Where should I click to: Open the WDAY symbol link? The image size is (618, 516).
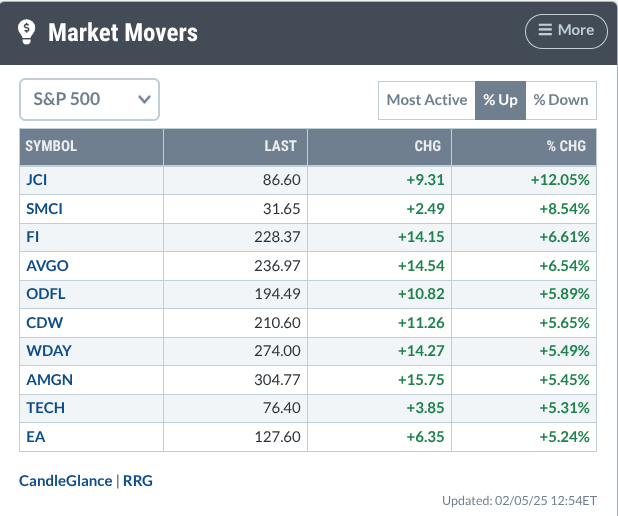tap(49, 351)
